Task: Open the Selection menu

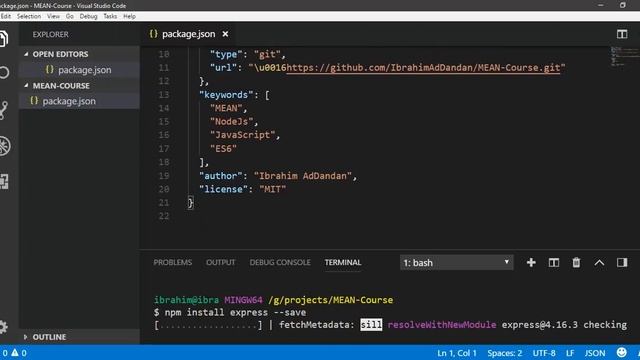Action: (x=29, y=16)
